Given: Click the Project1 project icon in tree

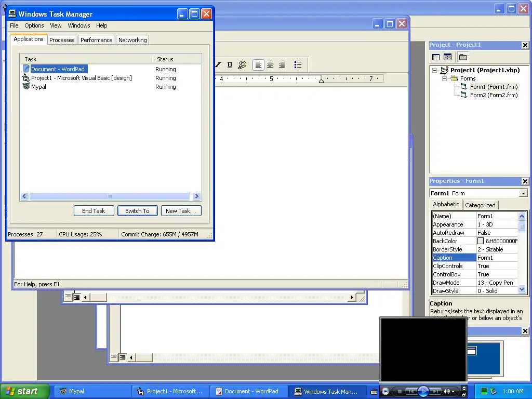Looking at the screenshot, I should (x=445, y=70).
